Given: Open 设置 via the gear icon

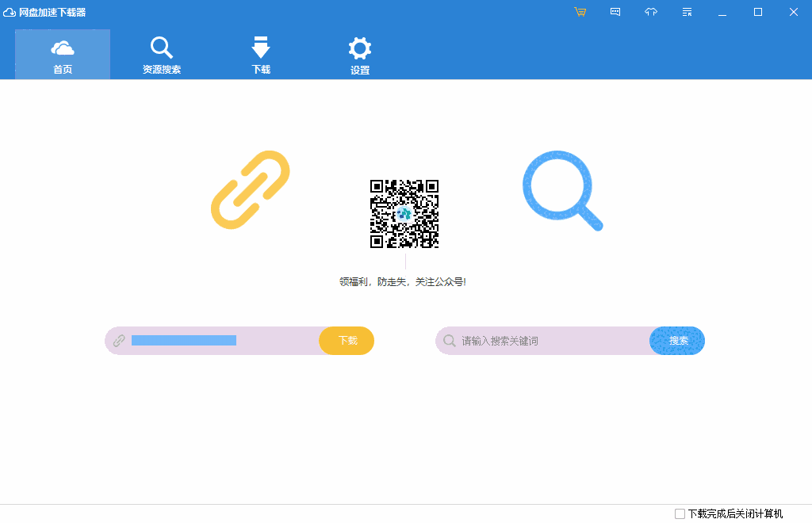Looking at the screenshot, I should click(359, 53).
